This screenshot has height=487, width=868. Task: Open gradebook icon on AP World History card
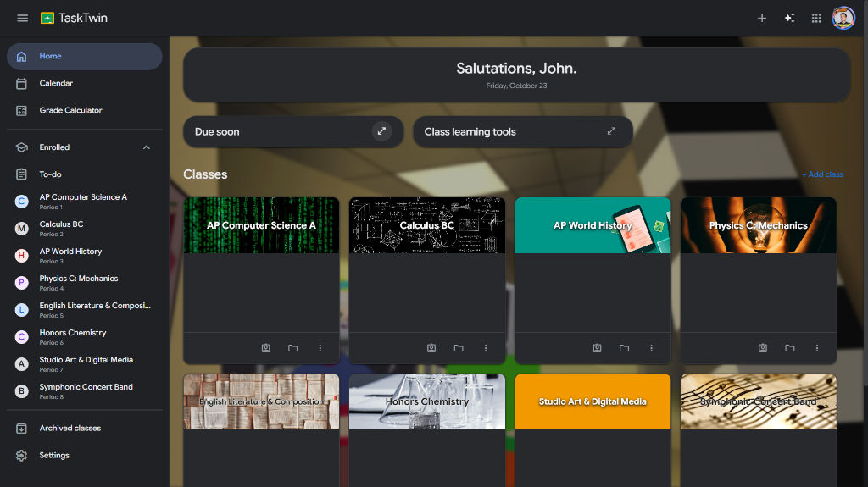pyautogui.click(x=597, y=348)
